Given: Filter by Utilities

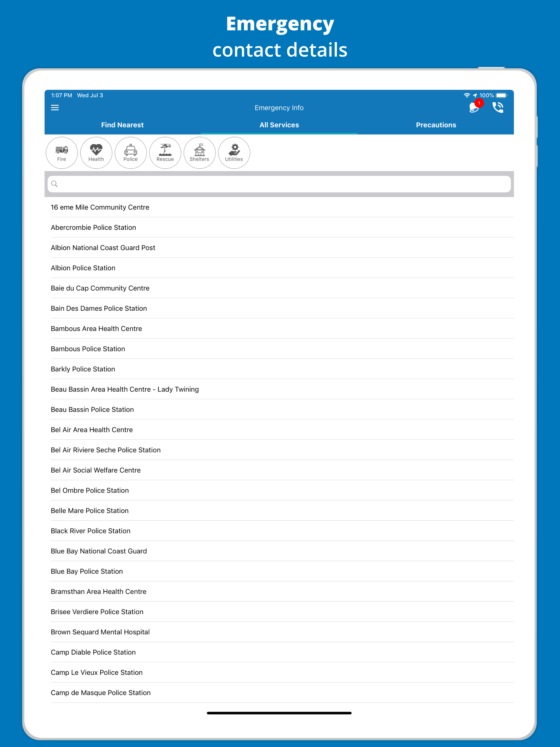Looking at the screenshot, I should click(234, 153).
